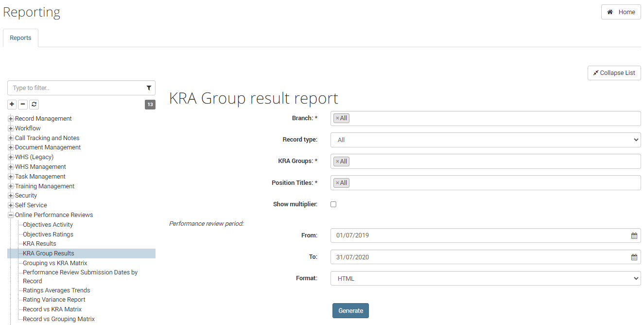Image resolution: width=644 pixels, height=325 pixels.
Task: Remove the All tag from KRA Groups
Action: point(337,161)
